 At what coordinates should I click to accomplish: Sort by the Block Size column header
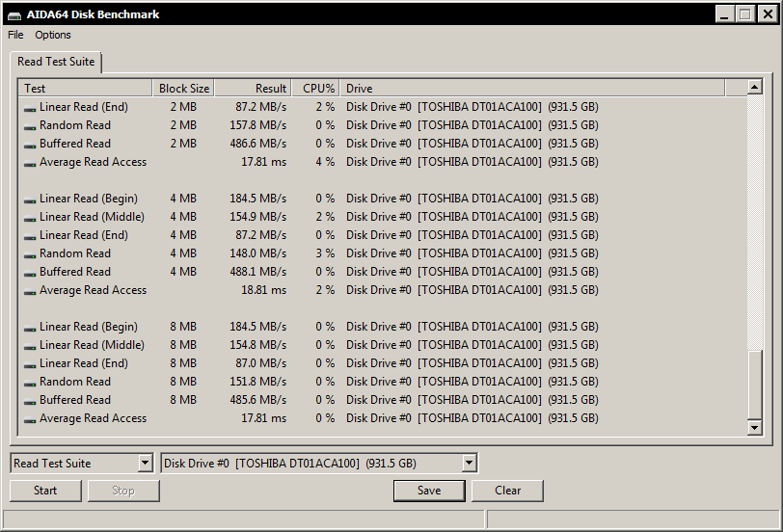point(183,89)
